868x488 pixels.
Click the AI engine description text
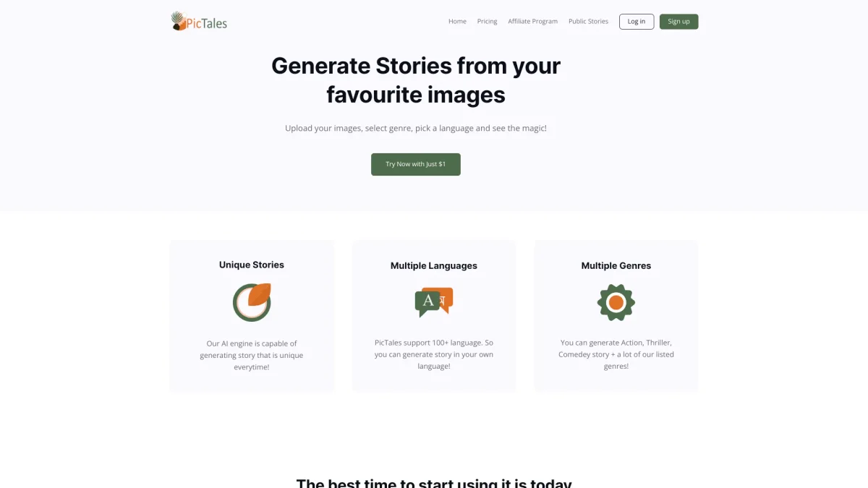(x=252, y=355)
